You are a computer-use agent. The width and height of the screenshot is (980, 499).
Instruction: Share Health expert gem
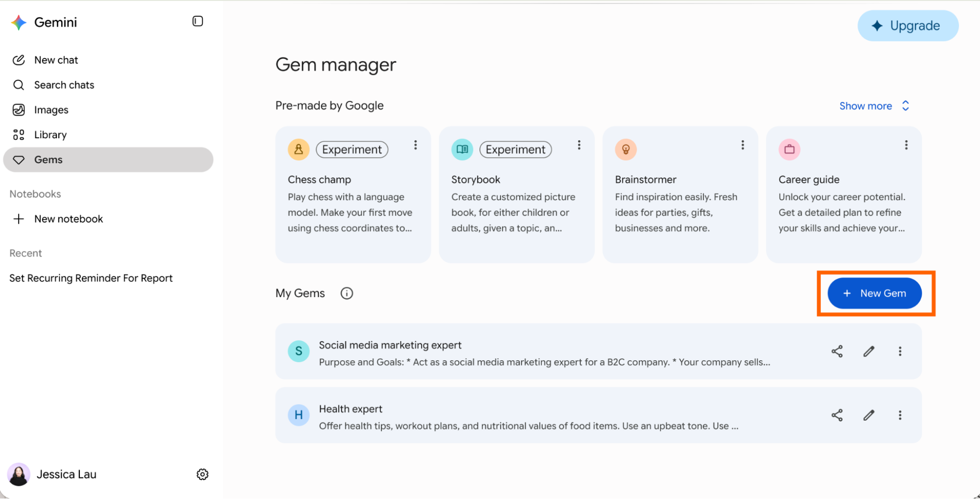coord(837,415)
